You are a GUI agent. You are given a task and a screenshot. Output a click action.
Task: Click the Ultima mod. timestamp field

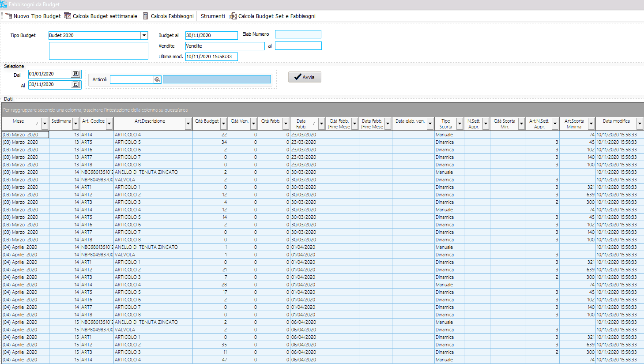coord(211,56)
